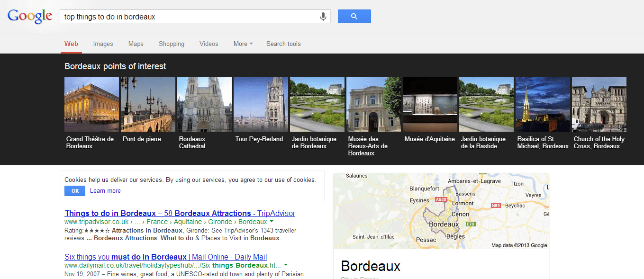Open the Mail Online Six things result
Image resolution: width=644 pixels, height=279 pixels.
tap(166, 257)
